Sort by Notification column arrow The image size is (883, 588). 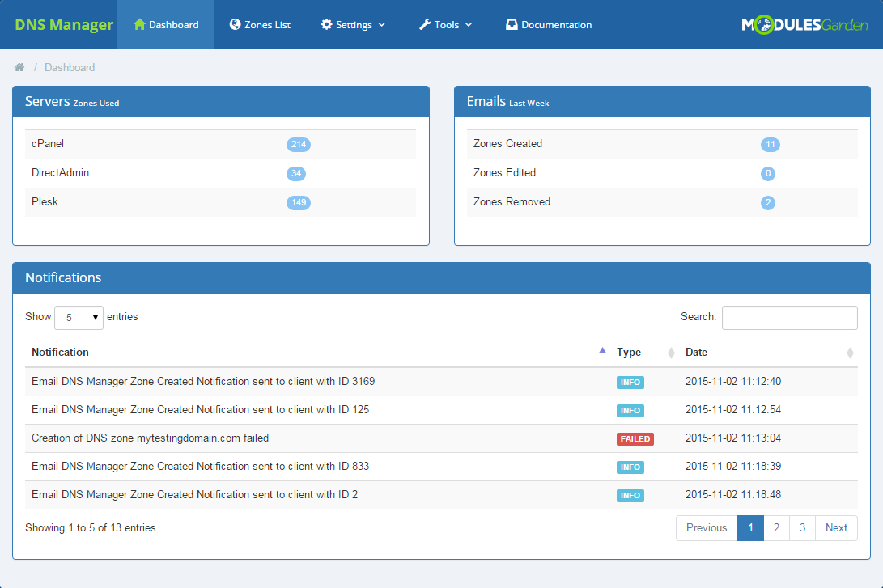(x=602, y=350)
